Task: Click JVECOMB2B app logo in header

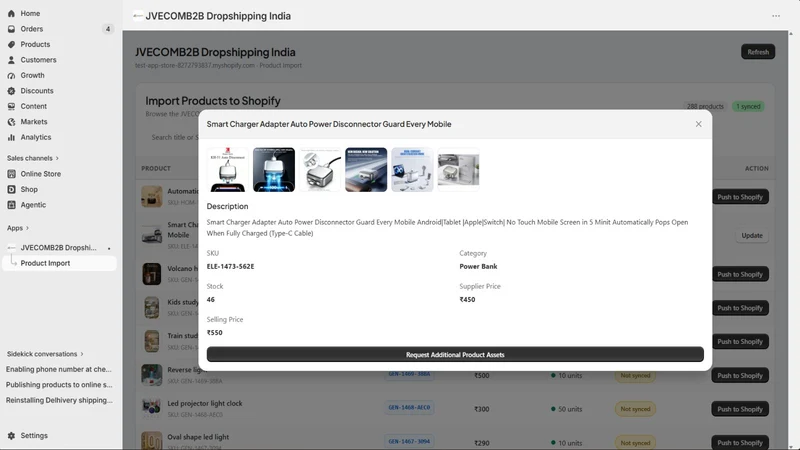Action: 138,16
